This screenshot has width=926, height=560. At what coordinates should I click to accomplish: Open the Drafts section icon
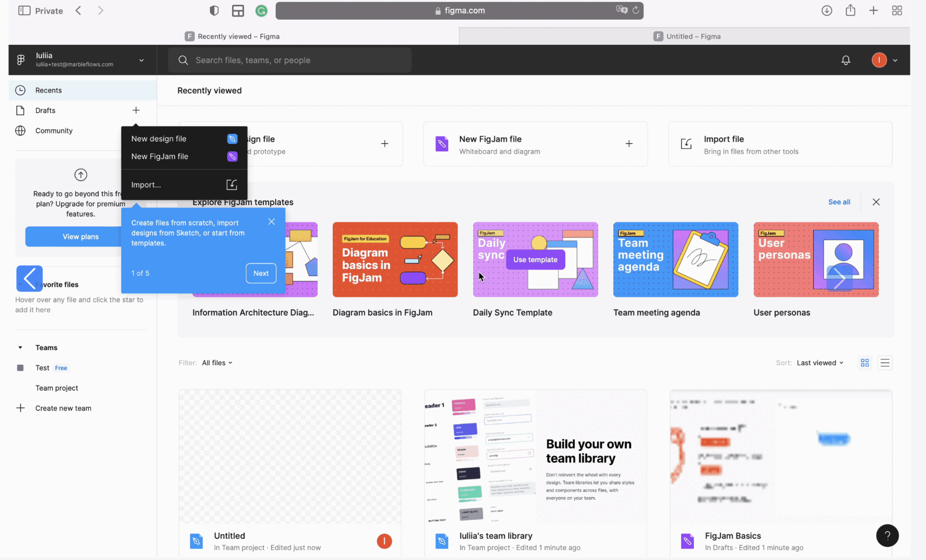[20, 110]
